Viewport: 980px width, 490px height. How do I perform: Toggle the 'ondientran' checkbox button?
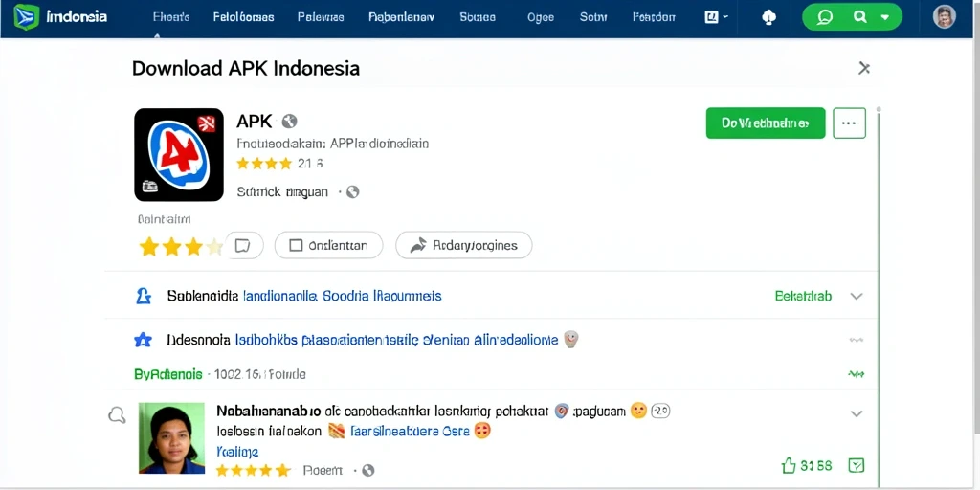[x=329, y=245]
